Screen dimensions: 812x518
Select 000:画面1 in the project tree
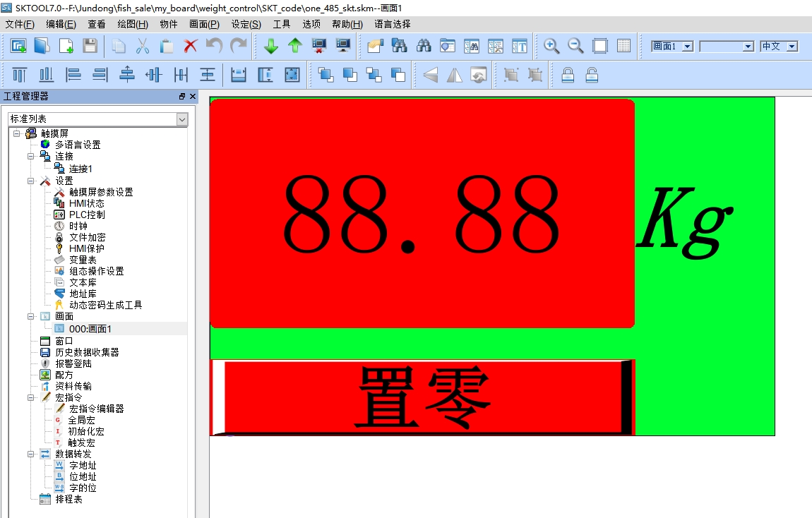(x=90, y=329)
